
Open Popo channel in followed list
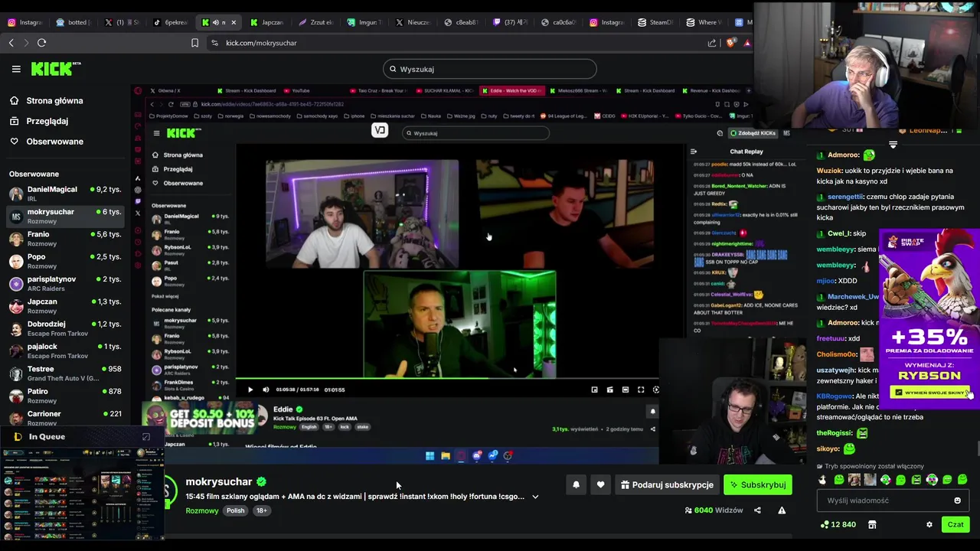tap(64, 261)
